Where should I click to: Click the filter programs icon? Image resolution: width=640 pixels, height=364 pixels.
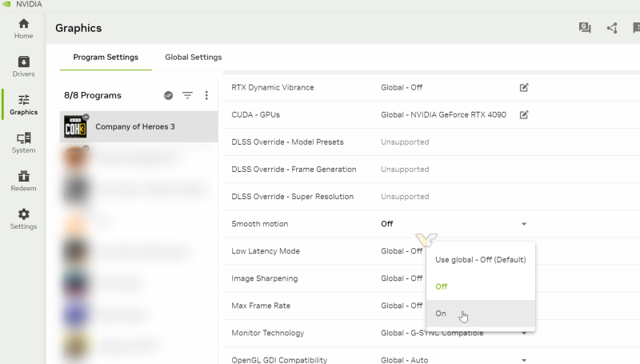click(x=187, y=95)
